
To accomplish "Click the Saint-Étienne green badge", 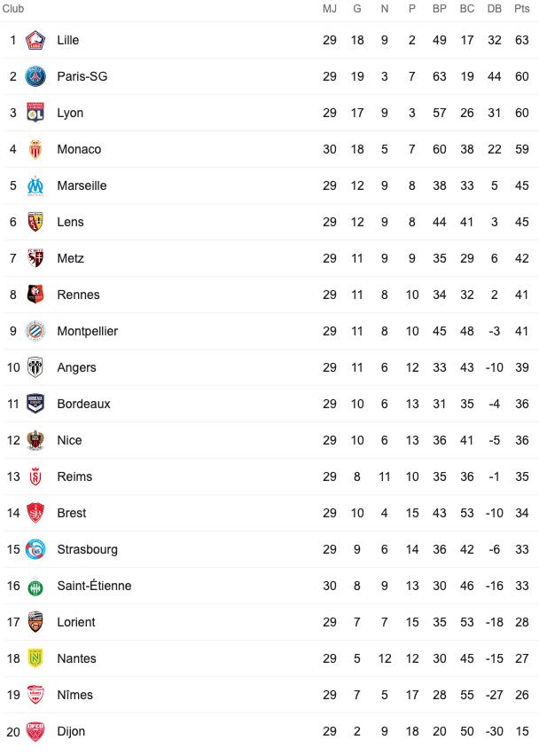I will coord(35,586).
